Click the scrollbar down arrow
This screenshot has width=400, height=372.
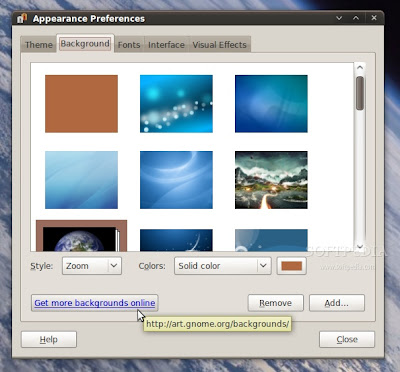(x=360, y=246)
